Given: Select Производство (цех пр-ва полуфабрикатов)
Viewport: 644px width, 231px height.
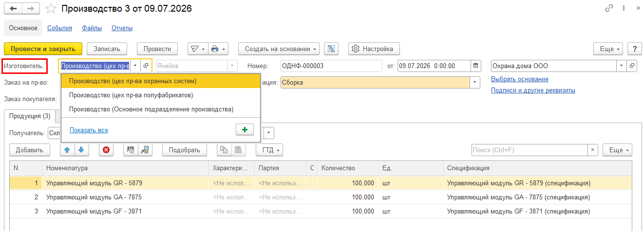Looking at the screenshot, I should 161,95.
